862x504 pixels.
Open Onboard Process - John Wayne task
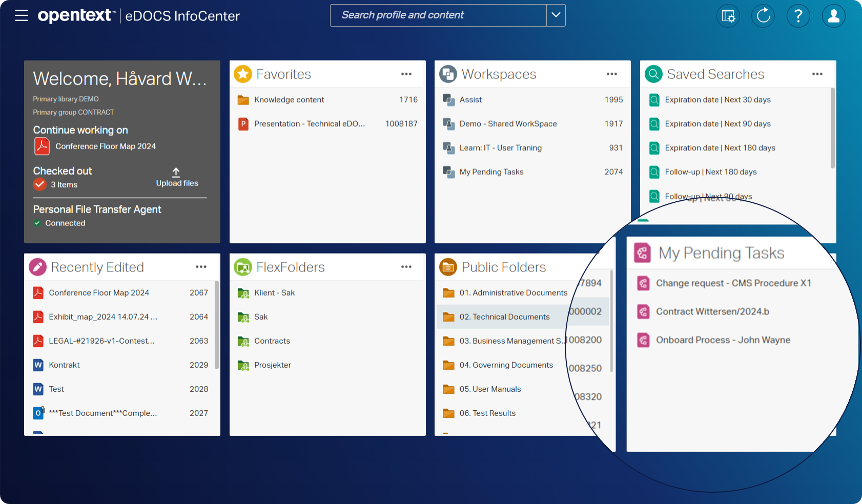coord(723,340)
